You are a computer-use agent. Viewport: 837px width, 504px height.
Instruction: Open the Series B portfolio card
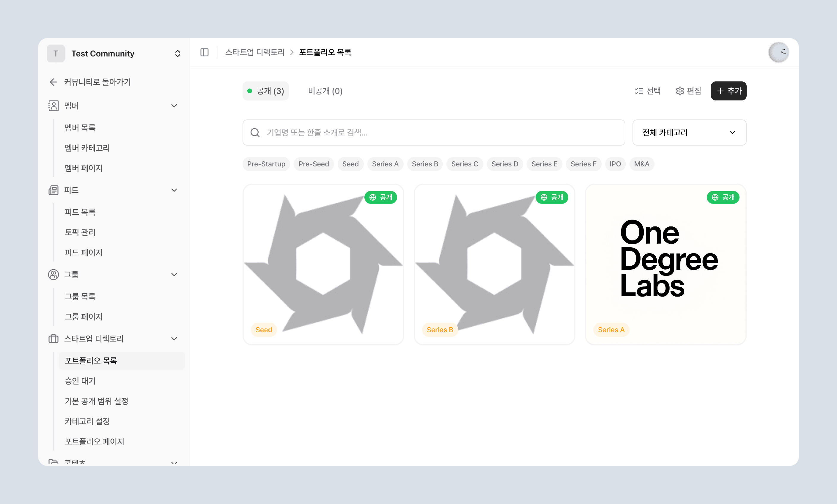[x=494, y=264]
